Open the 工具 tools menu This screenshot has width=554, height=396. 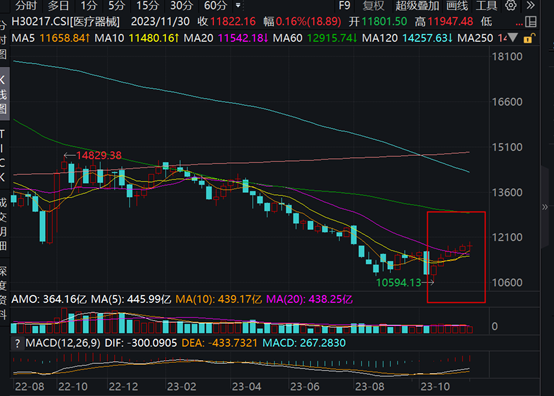487,6
